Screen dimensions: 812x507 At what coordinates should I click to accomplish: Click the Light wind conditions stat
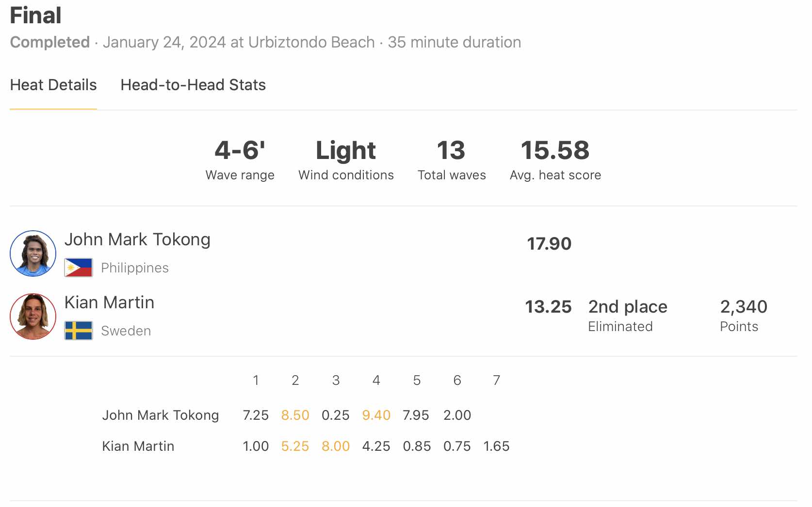tap(346, 150)
